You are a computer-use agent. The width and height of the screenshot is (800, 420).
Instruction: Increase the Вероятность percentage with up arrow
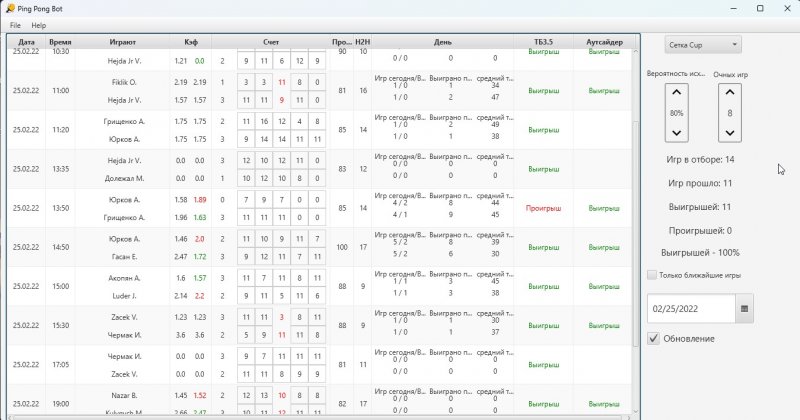tap(676, 94)
